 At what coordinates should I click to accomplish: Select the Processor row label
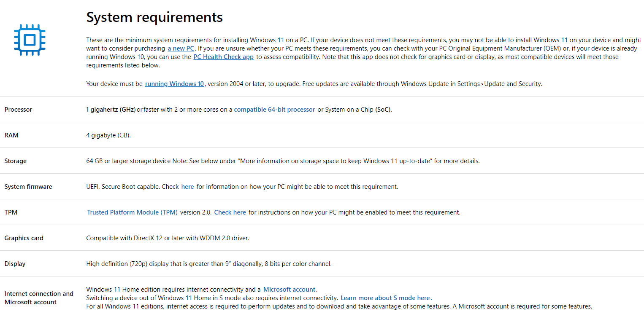click(x=18, y=110)
